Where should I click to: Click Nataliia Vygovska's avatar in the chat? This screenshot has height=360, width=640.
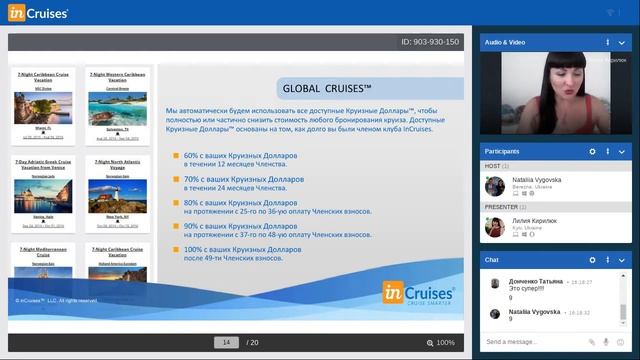(495, 314)
